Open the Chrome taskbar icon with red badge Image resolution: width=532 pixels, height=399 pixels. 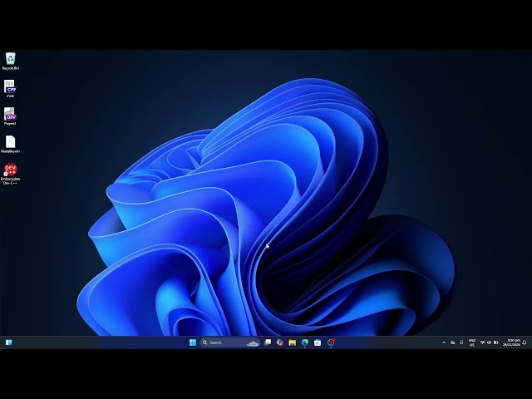pos(331,342)
